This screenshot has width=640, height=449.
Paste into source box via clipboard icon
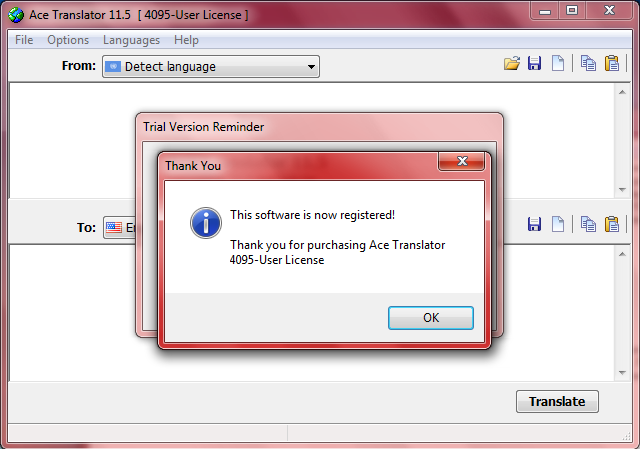pyautogui.click(x=611, y=64)
